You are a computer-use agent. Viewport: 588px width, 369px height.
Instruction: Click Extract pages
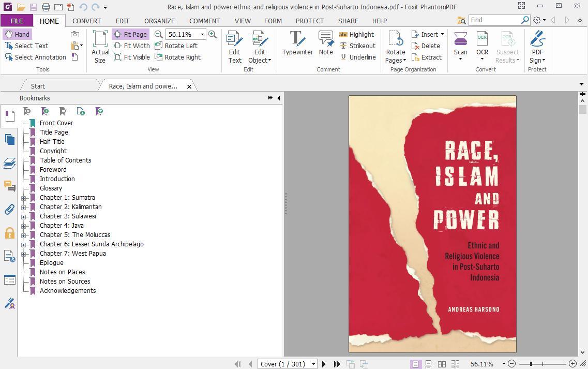click(x=426, y=57)
